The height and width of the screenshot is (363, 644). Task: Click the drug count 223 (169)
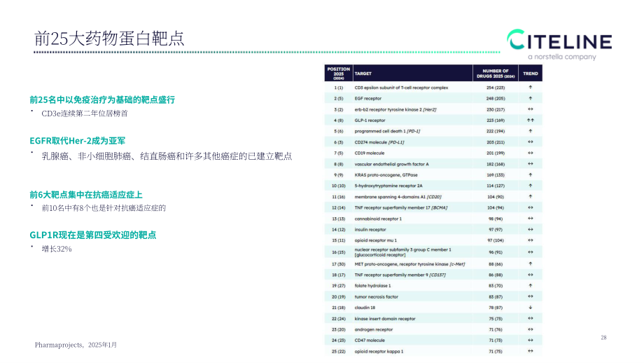coord(496,121)
